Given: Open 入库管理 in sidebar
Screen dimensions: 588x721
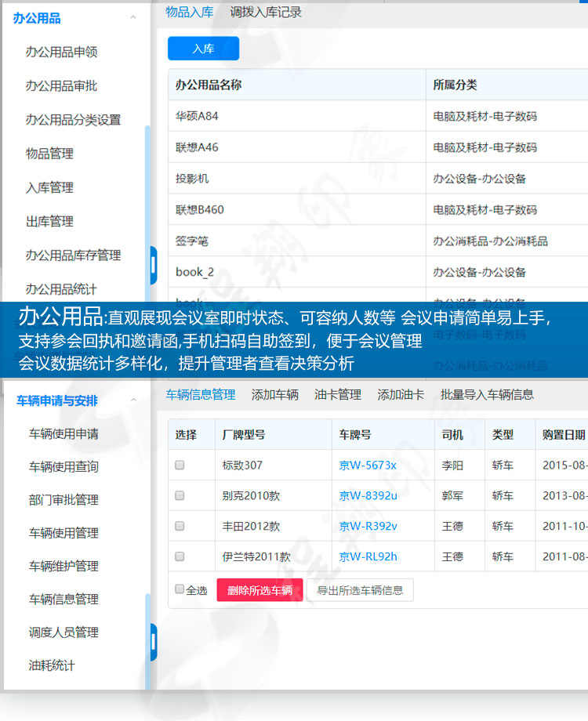Looking at the screenshot, I should [x=49, y=187].
